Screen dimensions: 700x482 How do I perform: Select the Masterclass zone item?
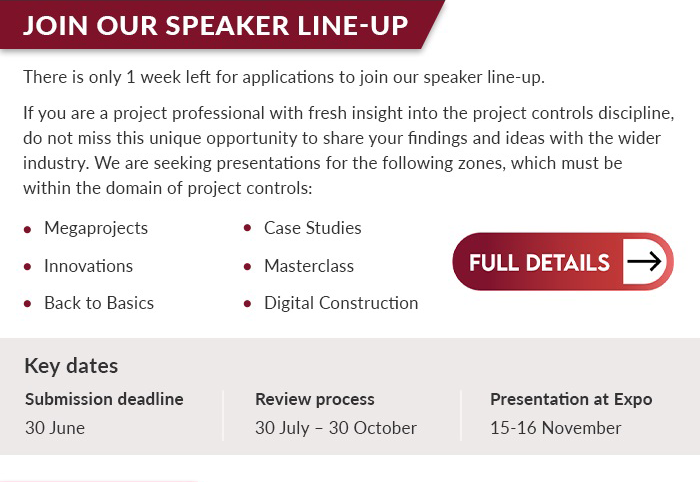pyautogui.click(x=309, y=266)
